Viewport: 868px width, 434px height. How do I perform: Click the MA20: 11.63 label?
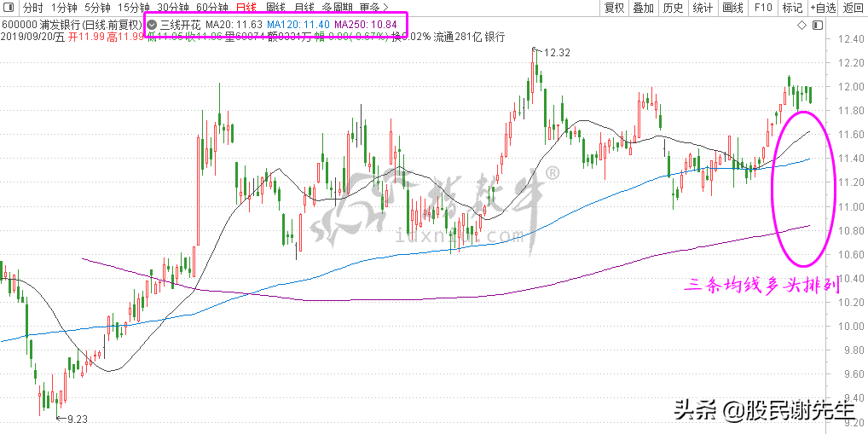coord(233,25)
